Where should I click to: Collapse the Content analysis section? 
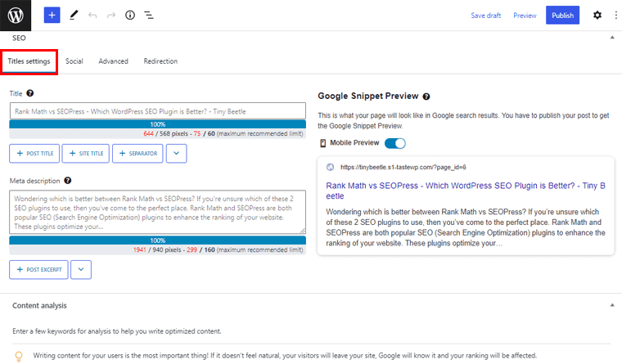(x=612, y=305)
